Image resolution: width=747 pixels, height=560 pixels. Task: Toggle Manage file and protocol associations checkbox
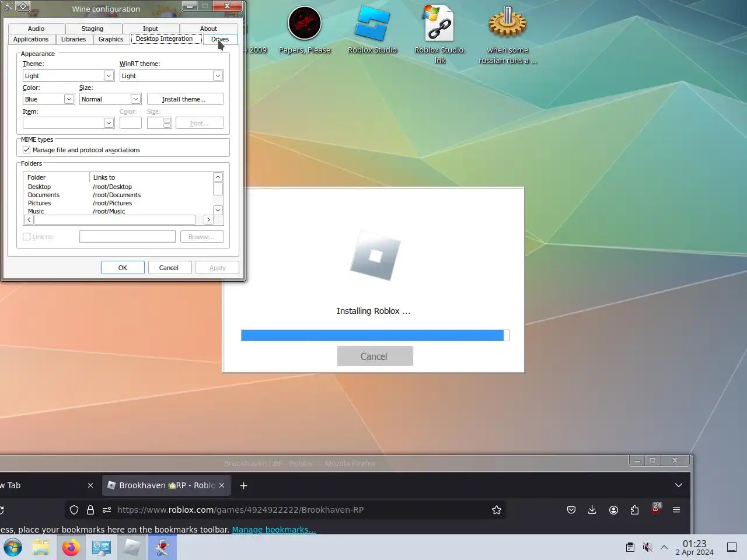pyautogui.click(x=26, y=150)
